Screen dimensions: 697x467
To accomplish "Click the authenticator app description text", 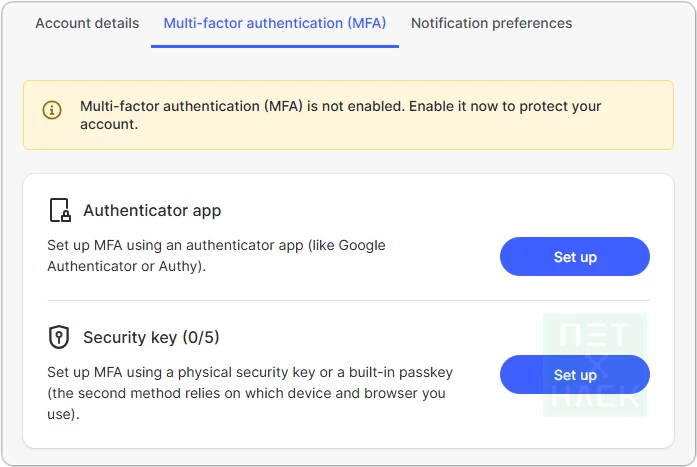I will click(x=215, y=255).
